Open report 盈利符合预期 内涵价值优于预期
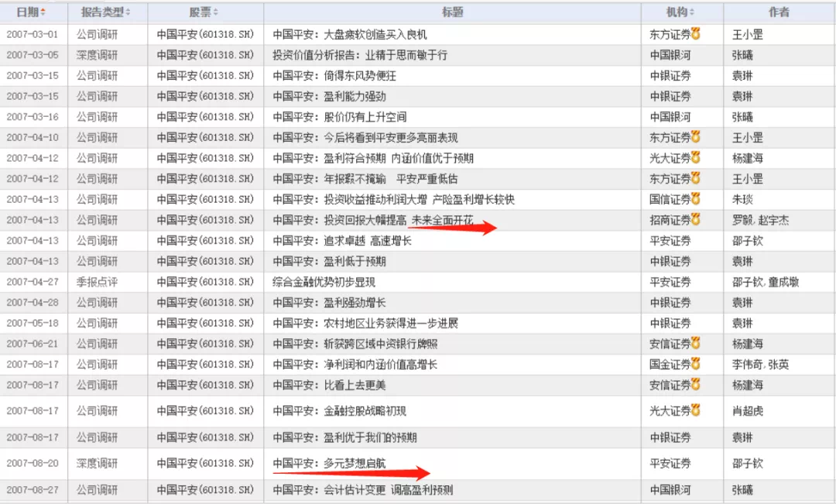This screenshot has width=836, height=504. tap(399, 159)
